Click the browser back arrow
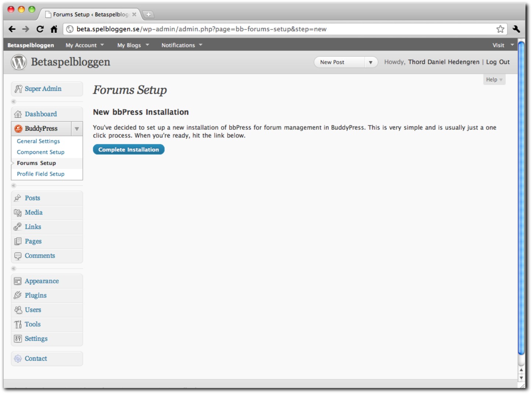 [x=12, y=29]
